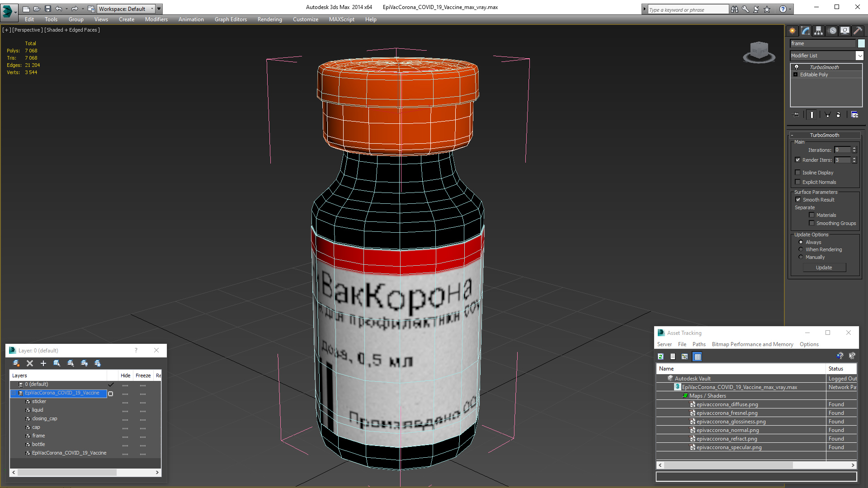Click the Status column header in Asset Tracking
The width and height of the screenshot is (868, 488).
point(841,369)
